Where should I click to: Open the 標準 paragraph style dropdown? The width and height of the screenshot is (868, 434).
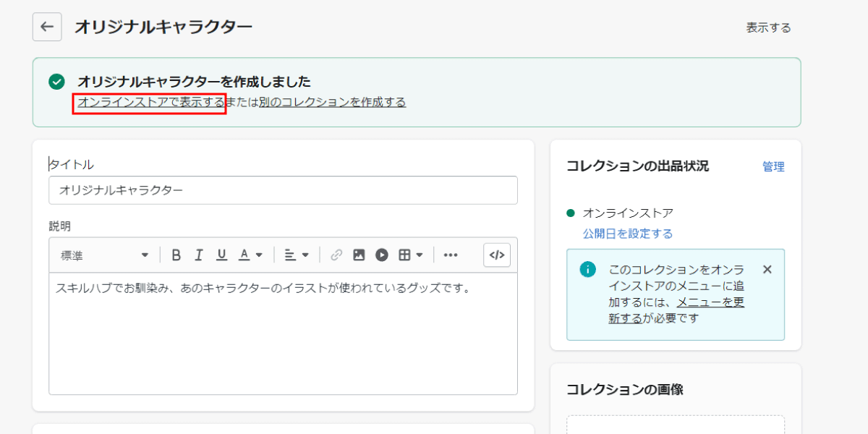(103, 255)
